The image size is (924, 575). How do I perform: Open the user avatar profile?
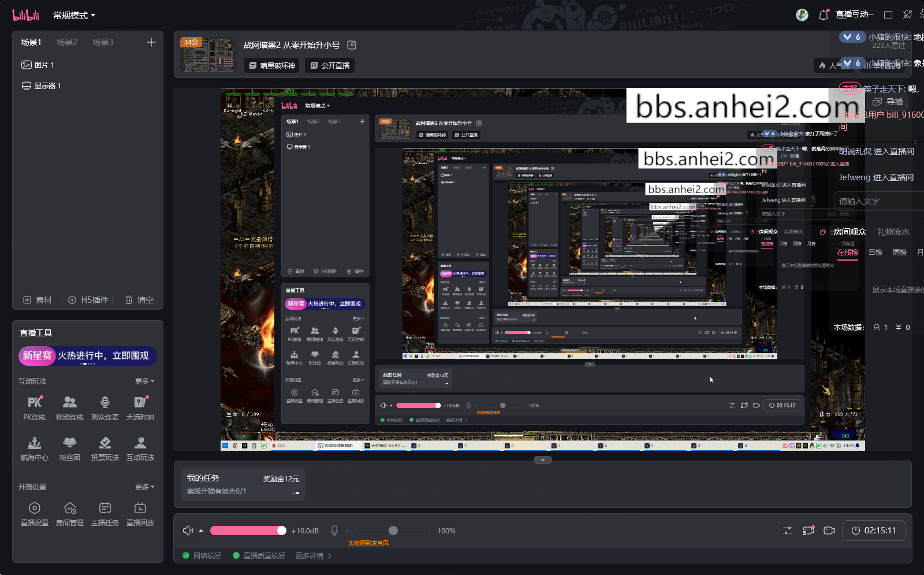coord(802,15)
